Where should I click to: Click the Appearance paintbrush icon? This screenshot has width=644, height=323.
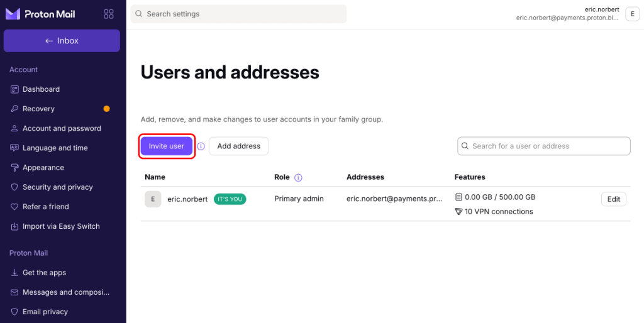[14, 168]
